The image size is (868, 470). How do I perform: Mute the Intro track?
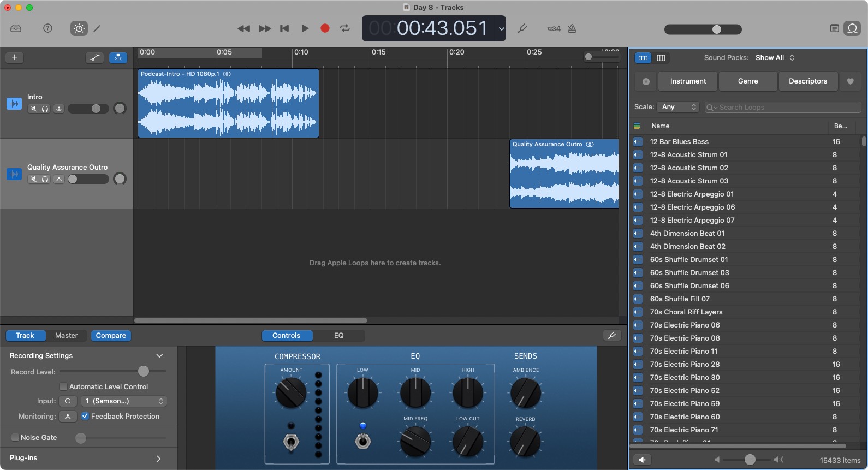33,109
